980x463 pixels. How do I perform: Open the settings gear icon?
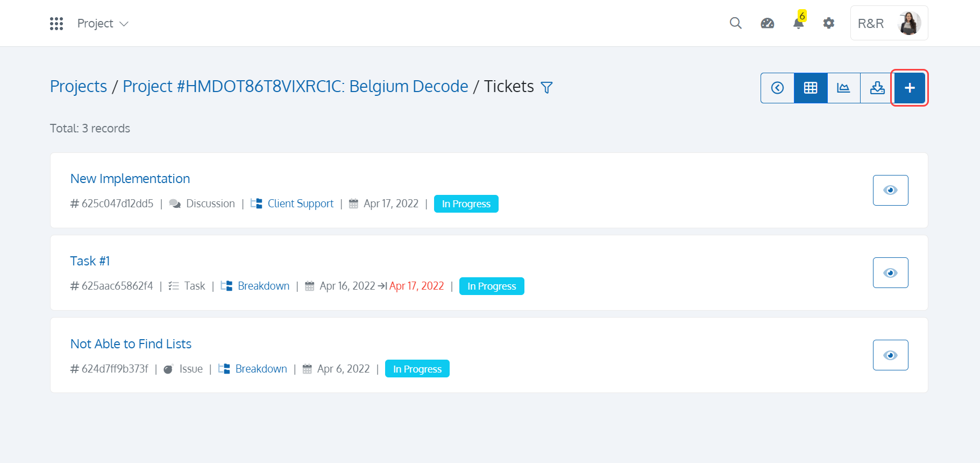coord(829,23)
